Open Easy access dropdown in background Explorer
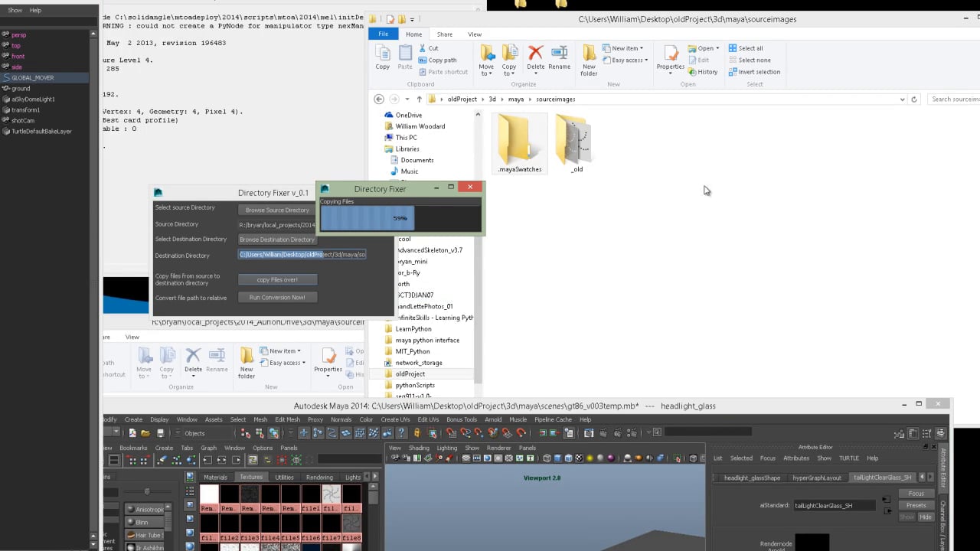This screenshot has width=980, height=551. tap(282, 363)
